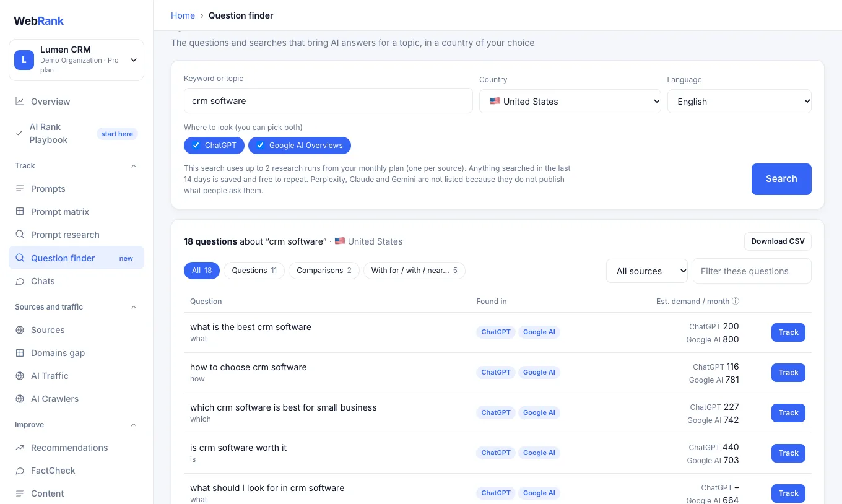
Task: Click the Chats speech bubble icon
Action: pos(20,281)
